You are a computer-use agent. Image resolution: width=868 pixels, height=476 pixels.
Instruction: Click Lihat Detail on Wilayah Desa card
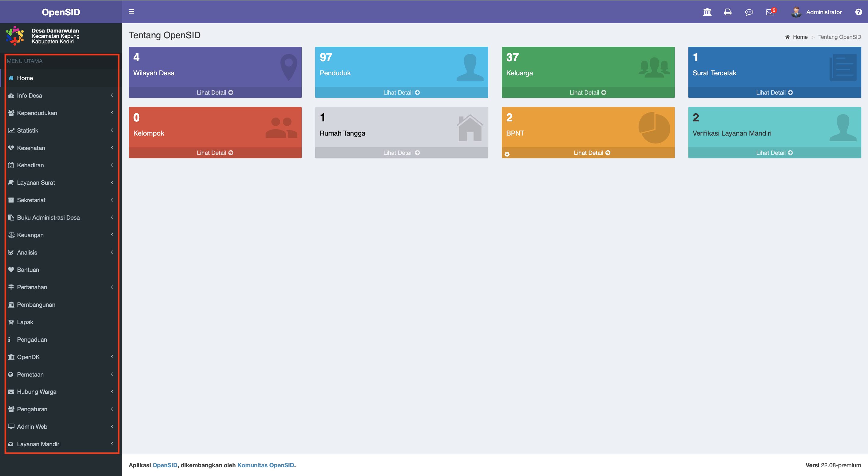click(215, 92)
